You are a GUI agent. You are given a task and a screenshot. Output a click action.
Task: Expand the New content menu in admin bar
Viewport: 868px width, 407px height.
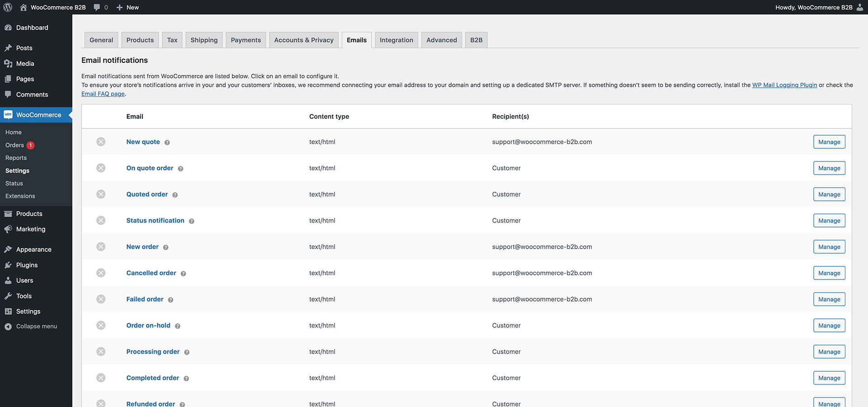(x=127, y=7)
